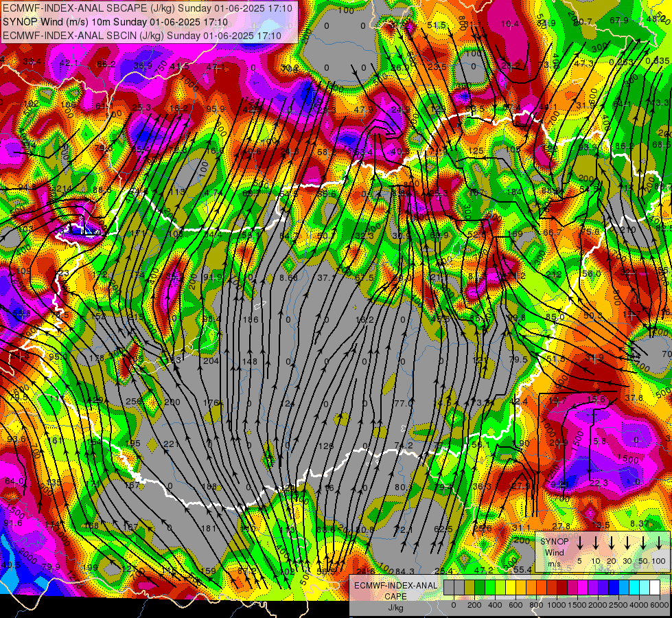
Task: Click the map value 36.9
Action: tap(143, 65)
